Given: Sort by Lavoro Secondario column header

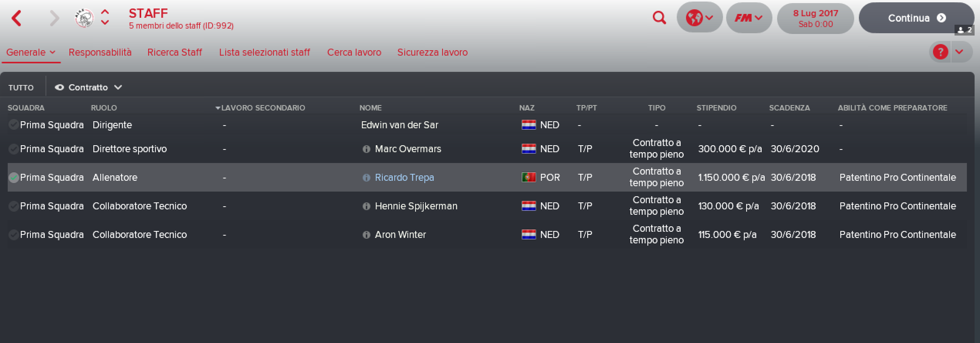Looking at the screenshot, I should tap(262, 108).
